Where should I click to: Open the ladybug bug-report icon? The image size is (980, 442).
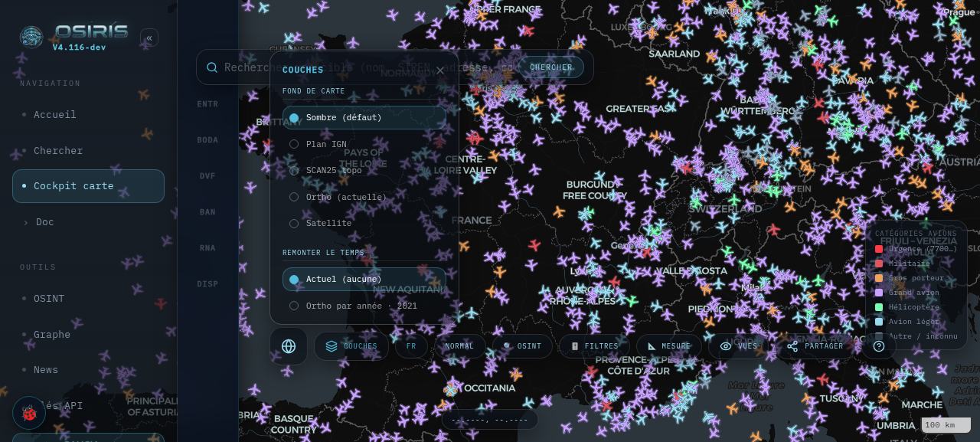[29, 413]
